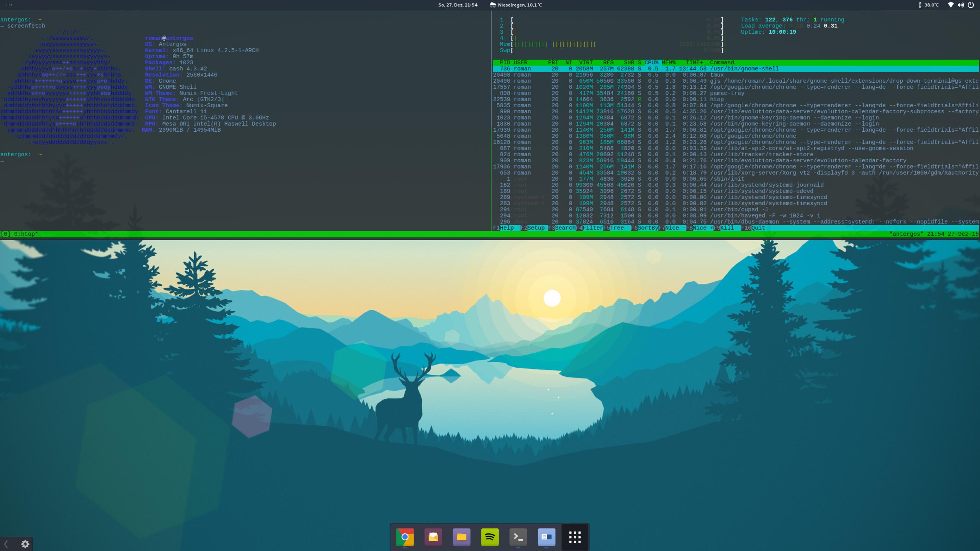Open the volume speaker indicator
This screenshot has width=980, height=551.
960,5
